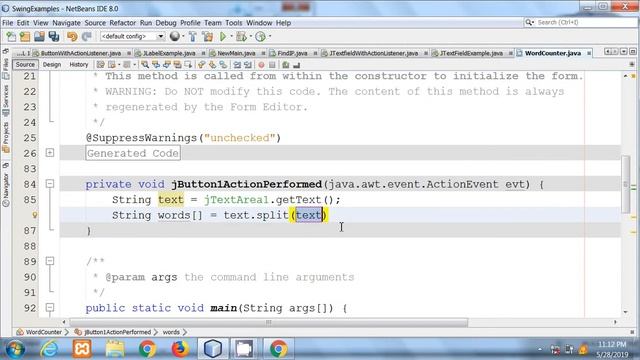This screenshot has height=360, width=640.
Task: Click the Last Edit icon beside History
Action: 100,64
